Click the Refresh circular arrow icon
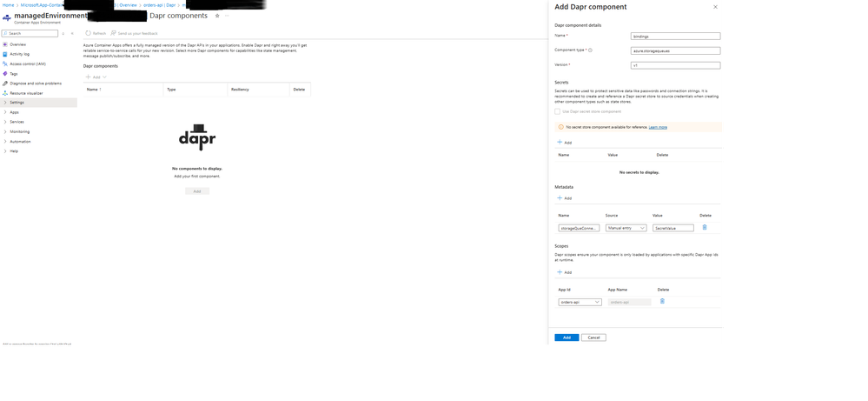The width and height of the screenshot is (868, 401). [88, 33]
